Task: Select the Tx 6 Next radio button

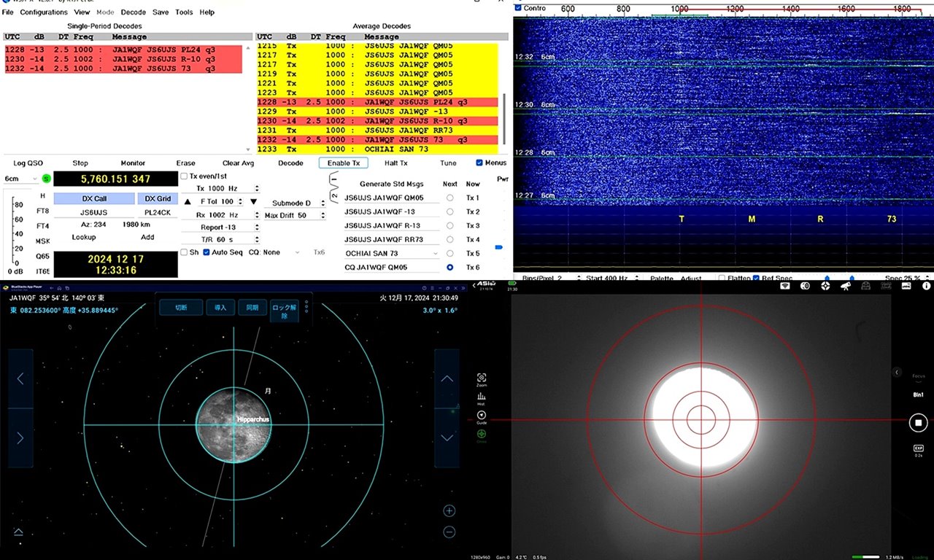Action: pos(449,268)
